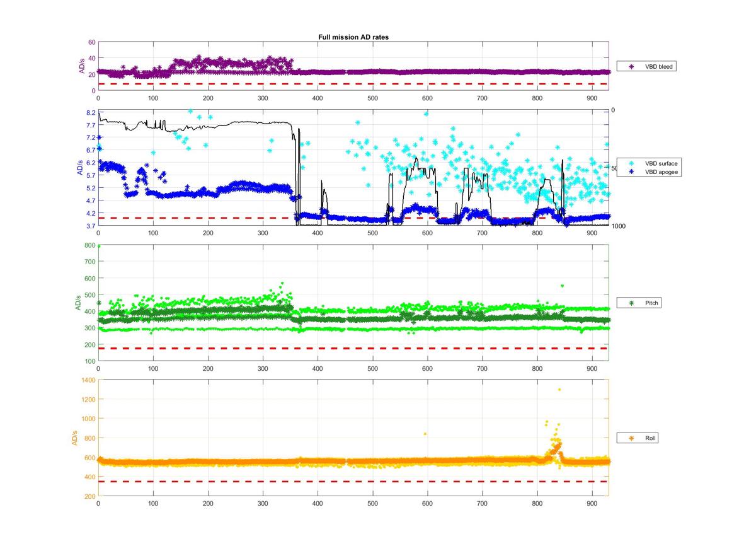Screen dimensions: 756x558
Task: Click the "Full mission AD rates" title
Action: pos(353,37)
